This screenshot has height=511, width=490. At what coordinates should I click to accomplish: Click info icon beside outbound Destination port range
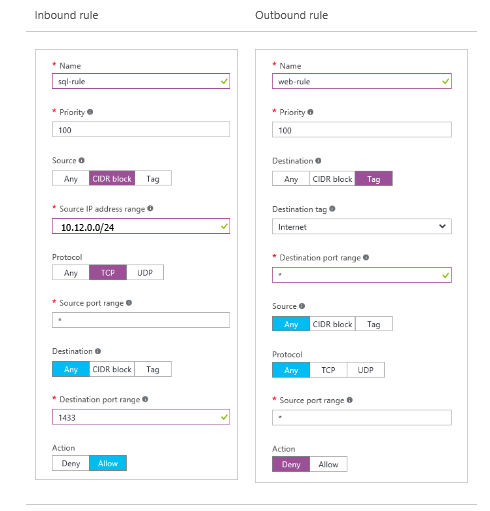click(366, 257)
